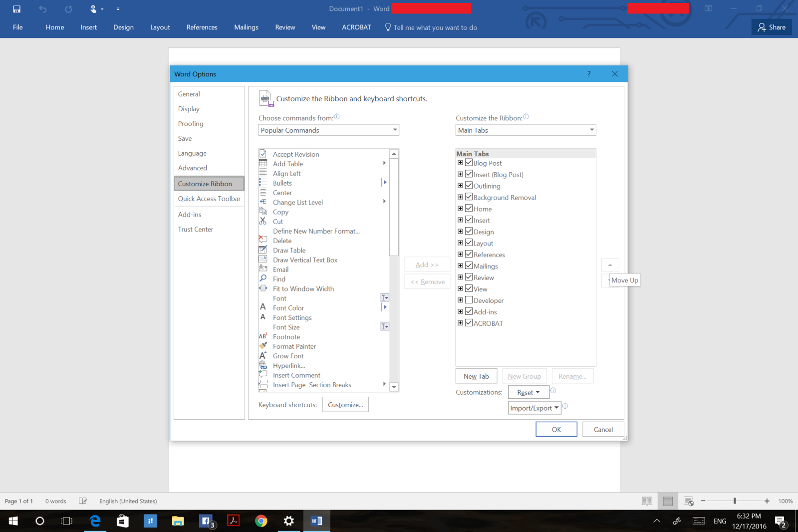798x532 pixels.
Task: Click the Save icon in title bar
Action: pos(16,9)
